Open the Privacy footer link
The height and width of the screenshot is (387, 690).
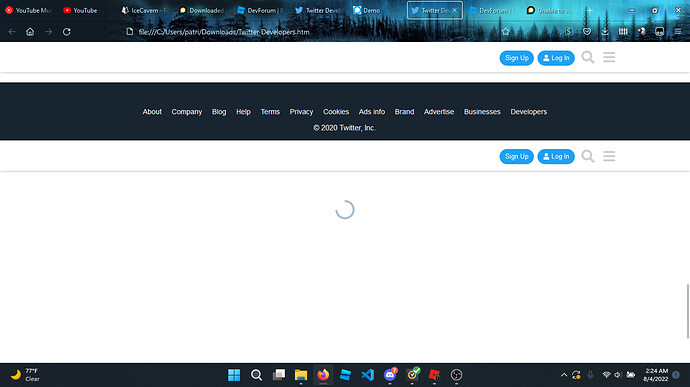(x=301, y=112)
